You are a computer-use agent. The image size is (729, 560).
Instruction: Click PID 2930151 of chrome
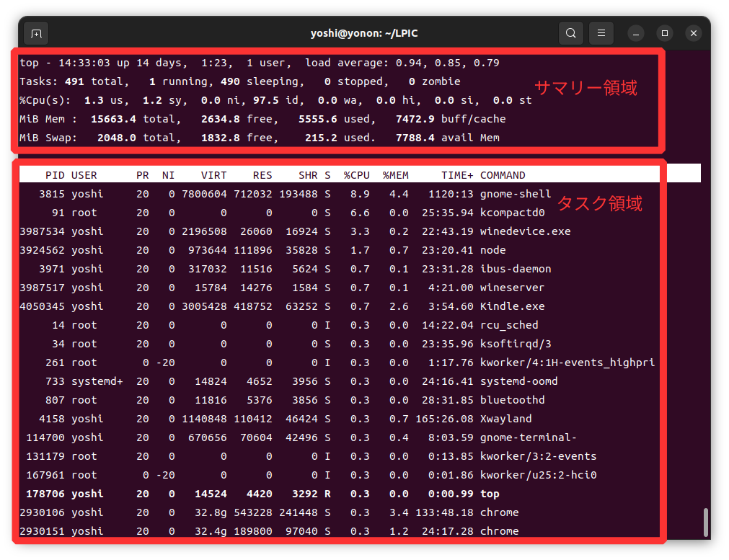[x=42, y=531]
